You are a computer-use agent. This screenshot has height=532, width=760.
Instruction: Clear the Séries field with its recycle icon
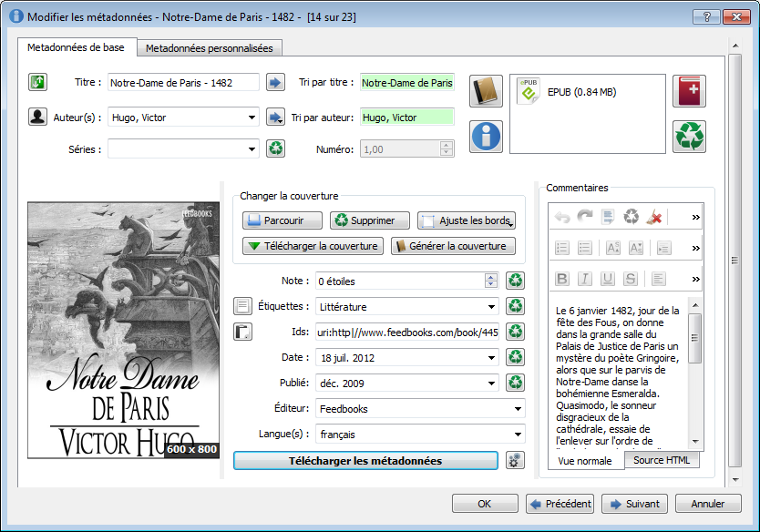(275, 148)
